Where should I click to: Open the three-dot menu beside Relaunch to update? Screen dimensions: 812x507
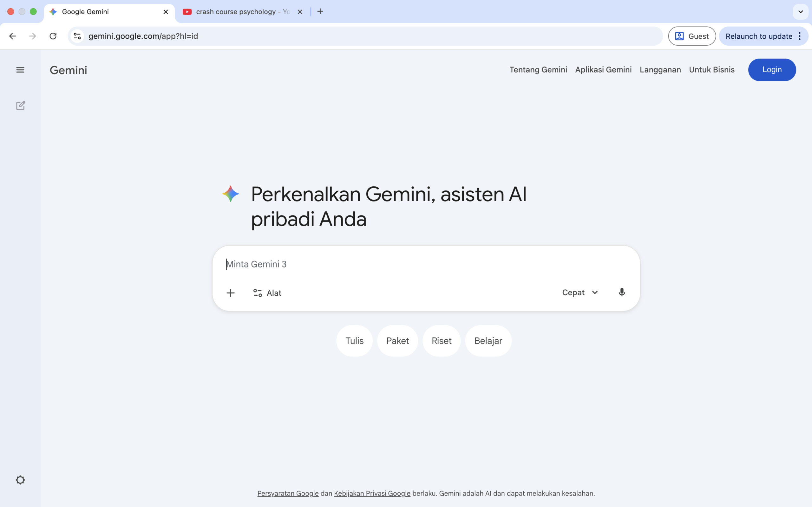coord(800,36)
